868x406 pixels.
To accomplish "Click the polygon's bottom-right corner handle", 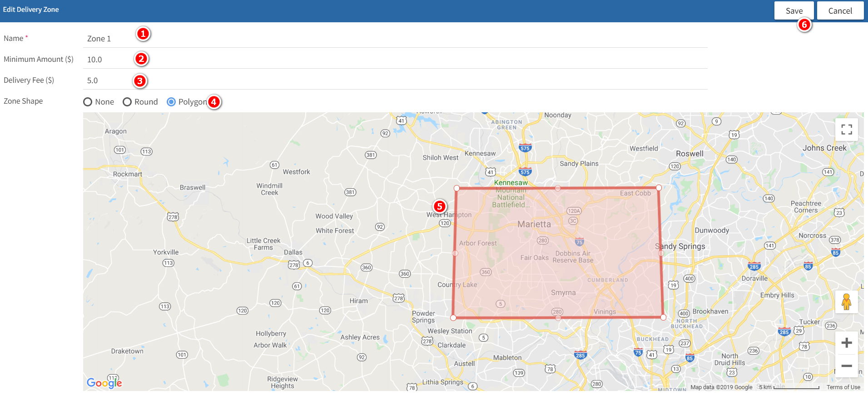I will pyautogui.click(x=664, y=317).
